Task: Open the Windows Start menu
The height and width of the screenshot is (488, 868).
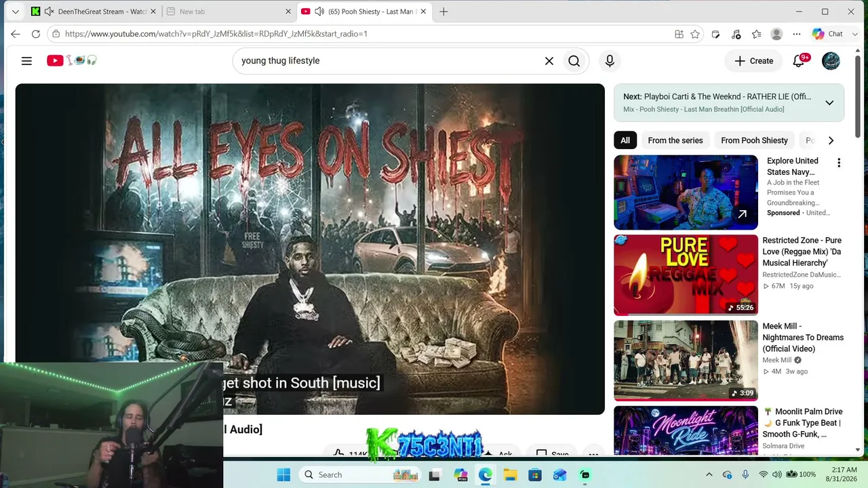Action: [x=283, y=474]
